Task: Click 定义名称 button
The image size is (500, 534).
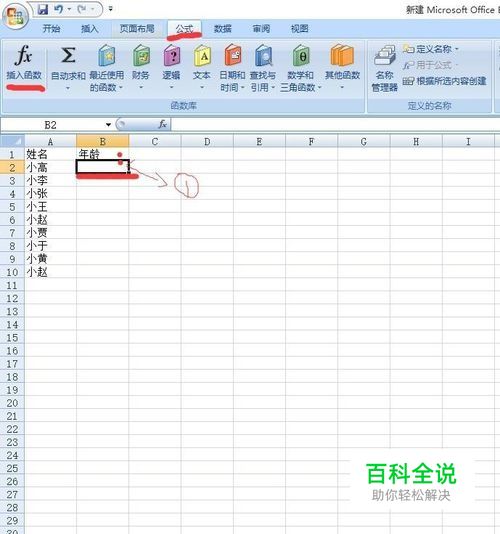Action: coord(431,49)
